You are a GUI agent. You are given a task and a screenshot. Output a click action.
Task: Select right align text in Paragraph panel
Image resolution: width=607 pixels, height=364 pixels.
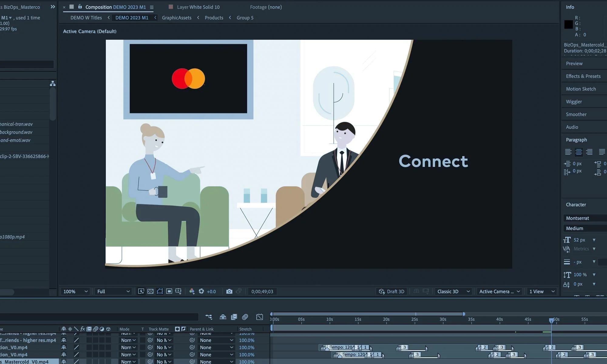tap(589, 152)
